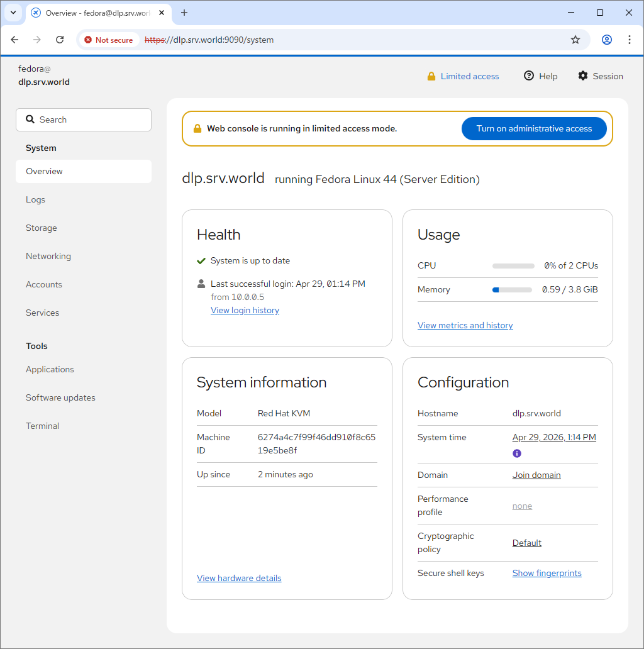
Task: Click the Not secure warning badge
Action: tap(109, 40)
